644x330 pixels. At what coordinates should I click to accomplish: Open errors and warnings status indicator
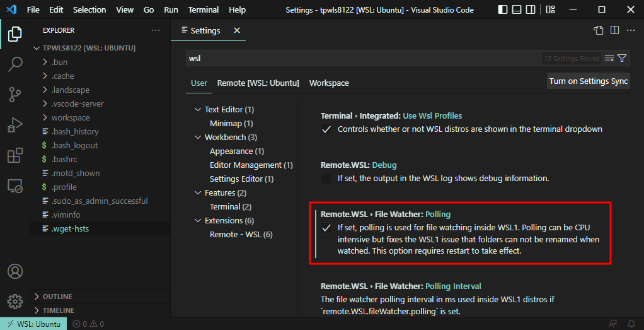point(88,324)
